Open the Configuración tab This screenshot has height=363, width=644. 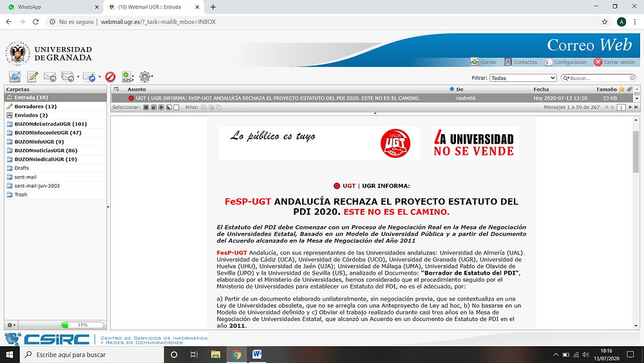[x=565, y=62]
